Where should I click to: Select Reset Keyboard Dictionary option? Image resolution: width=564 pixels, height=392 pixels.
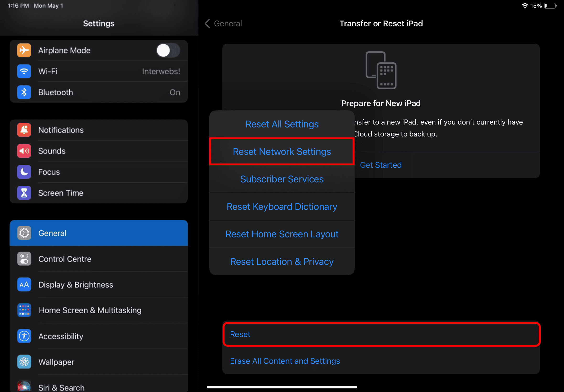pos(282,207)
